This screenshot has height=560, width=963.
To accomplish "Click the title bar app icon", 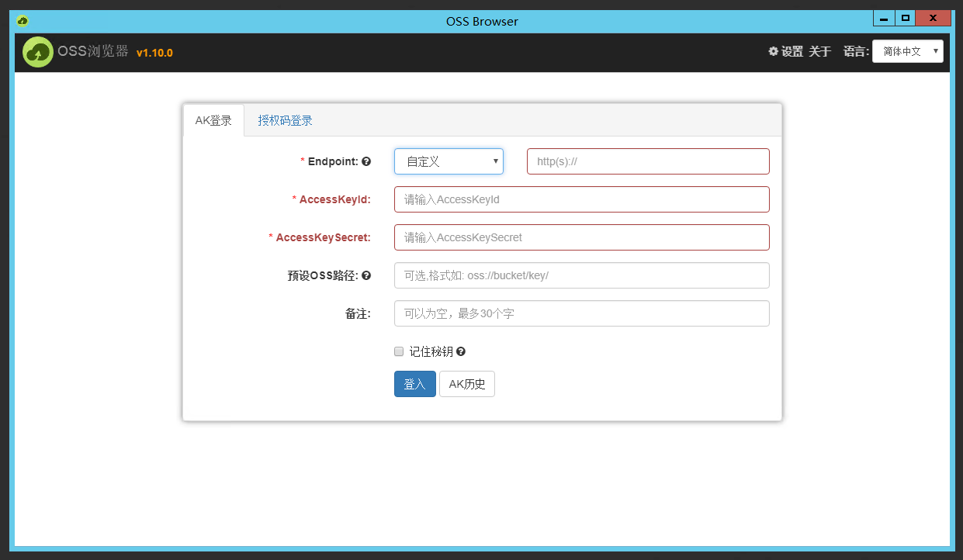I will [x=23, y=21].
